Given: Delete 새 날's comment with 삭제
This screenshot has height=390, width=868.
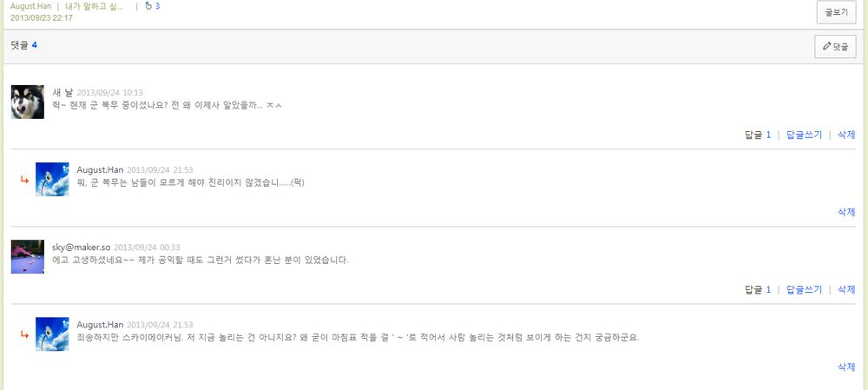Looking at the screenshot, I should click(846, 135).
